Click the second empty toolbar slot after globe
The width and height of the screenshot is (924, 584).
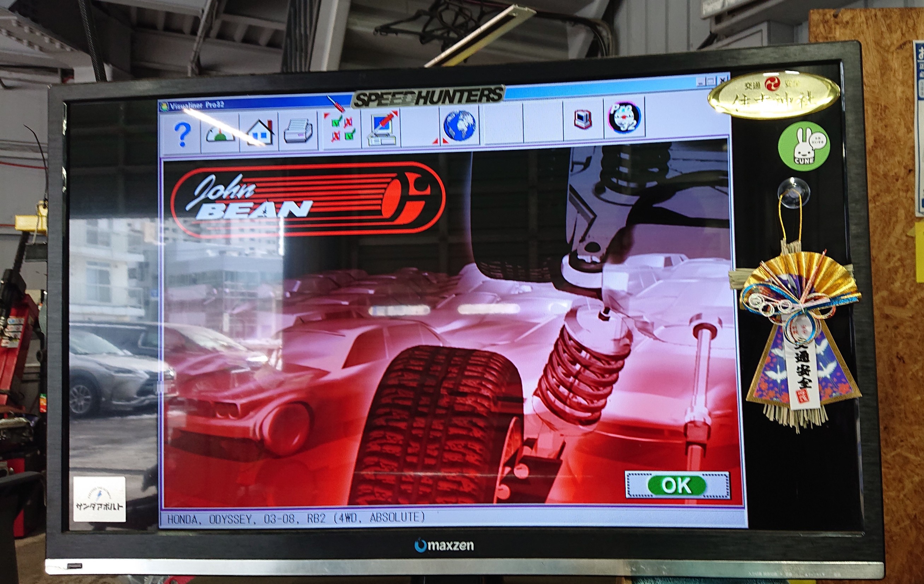click(x=543, y=123)
